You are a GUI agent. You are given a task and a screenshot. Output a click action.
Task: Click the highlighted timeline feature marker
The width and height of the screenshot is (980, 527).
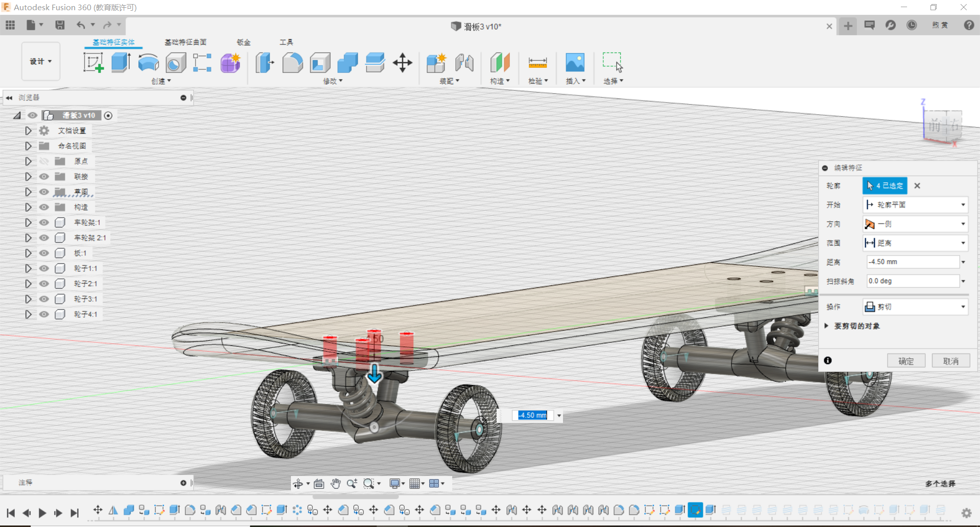[695, 510]
